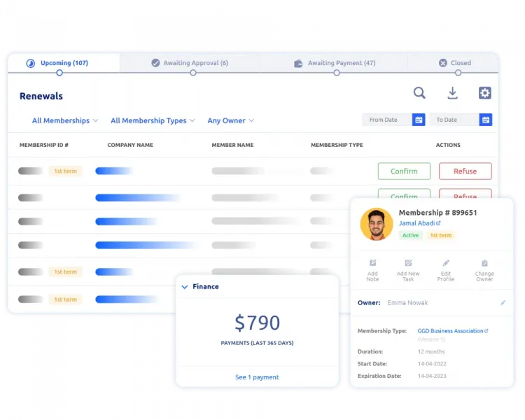Collapse the Finance panel chevron
Image resolution: width=525 pixels, height=420 pixels.
[185, 287]
